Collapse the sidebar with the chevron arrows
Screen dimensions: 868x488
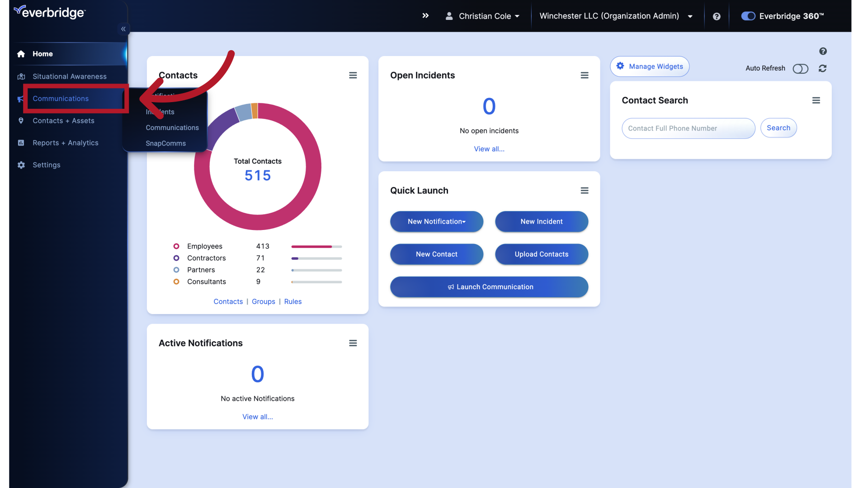coord(123,29)
